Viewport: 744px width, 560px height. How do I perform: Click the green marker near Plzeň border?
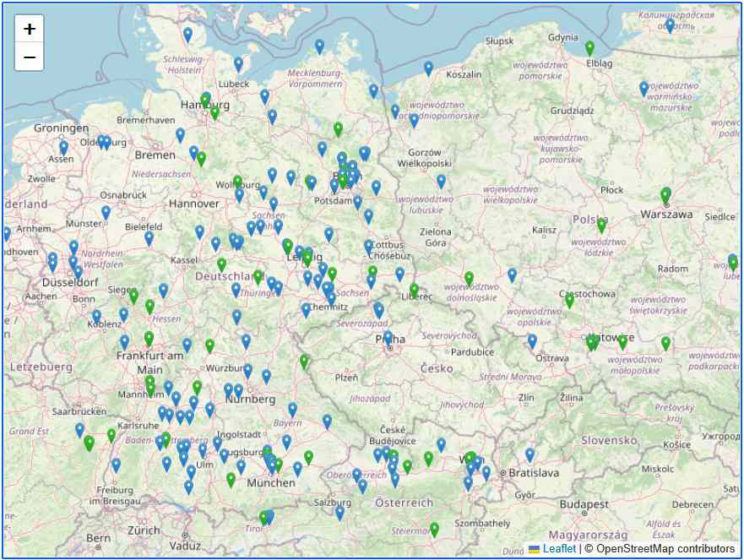tap(304, 362)
